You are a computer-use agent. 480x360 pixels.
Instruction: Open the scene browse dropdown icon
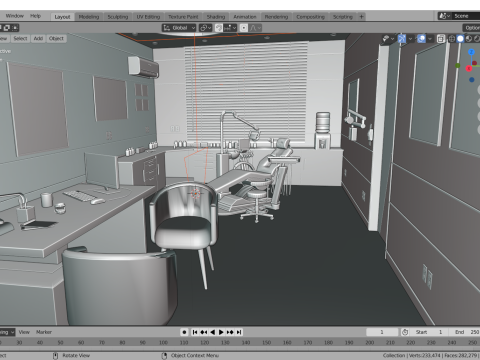pos(444,16)
